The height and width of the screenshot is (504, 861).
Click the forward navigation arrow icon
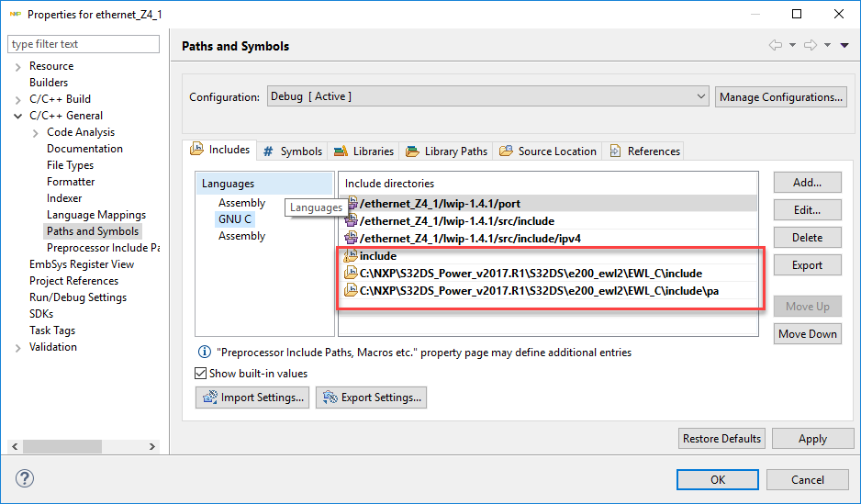tap(812, 45)
